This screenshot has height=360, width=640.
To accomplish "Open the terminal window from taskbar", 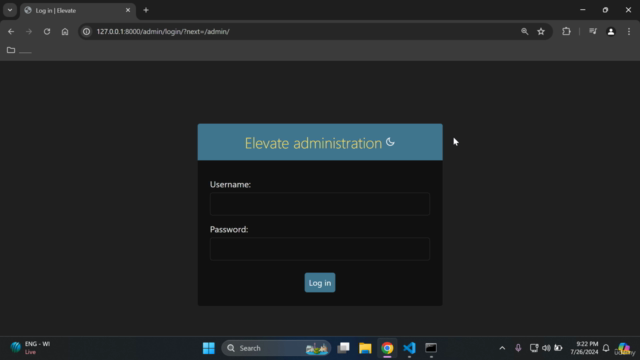I will coord(431,348).
